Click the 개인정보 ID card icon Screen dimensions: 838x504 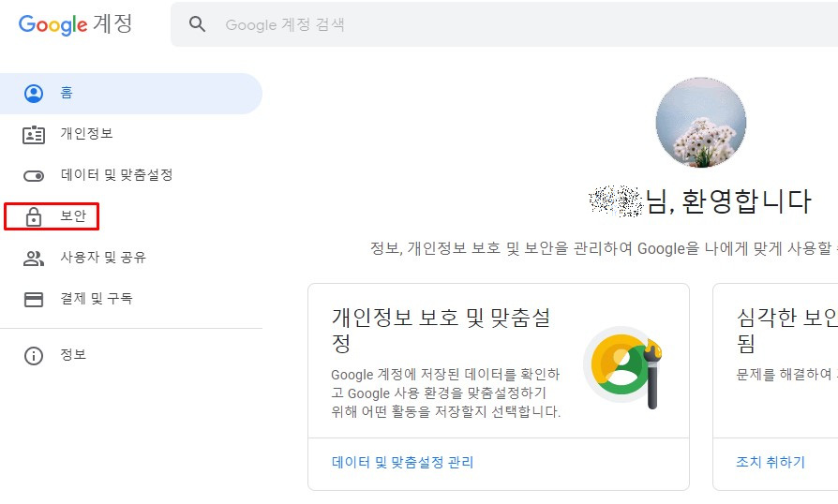pyautogui.click(x=34, y=135)
